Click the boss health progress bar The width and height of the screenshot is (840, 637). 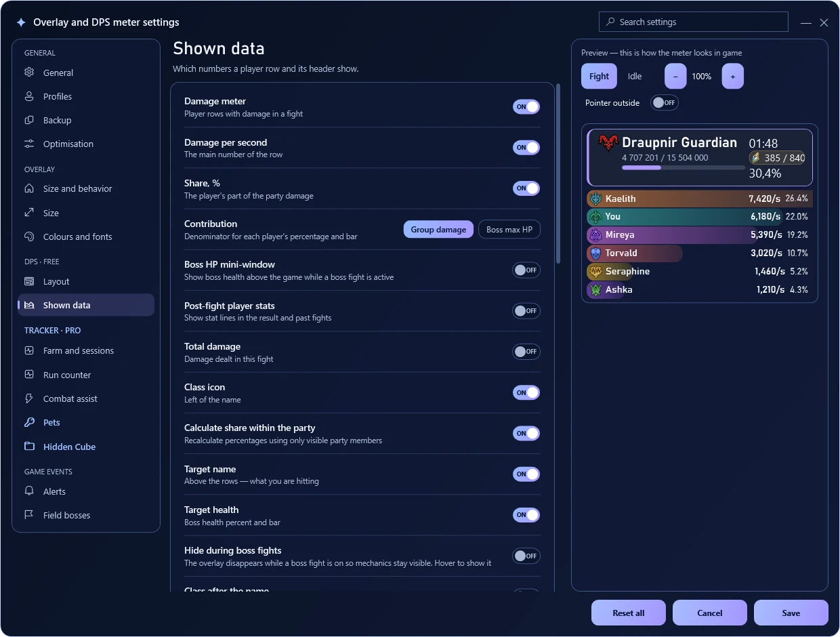[x=684, y=167]
